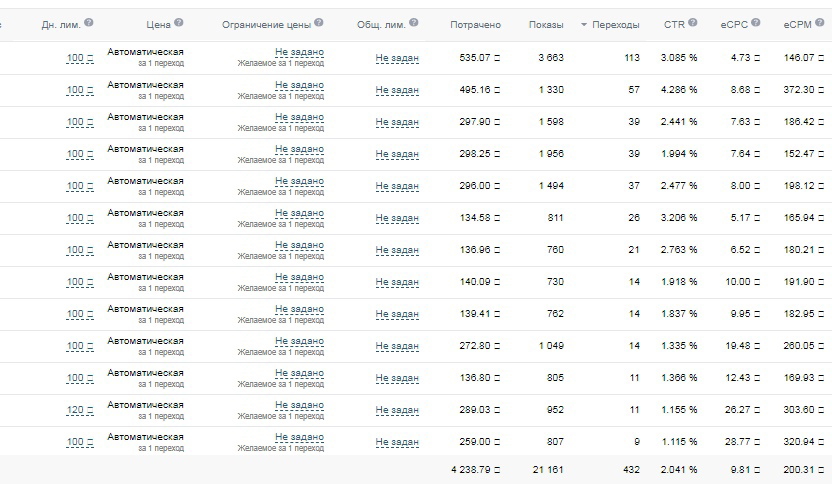832x484 pixels.
Task: Click help icon beside Цена header
Action: click(x=179, y=22)
